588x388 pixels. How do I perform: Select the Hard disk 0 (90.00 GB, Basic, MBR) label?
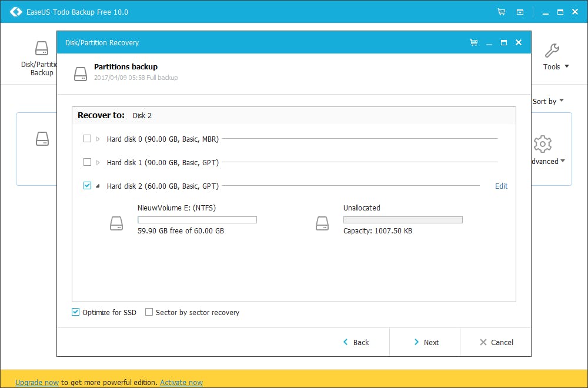pos(163,139)
